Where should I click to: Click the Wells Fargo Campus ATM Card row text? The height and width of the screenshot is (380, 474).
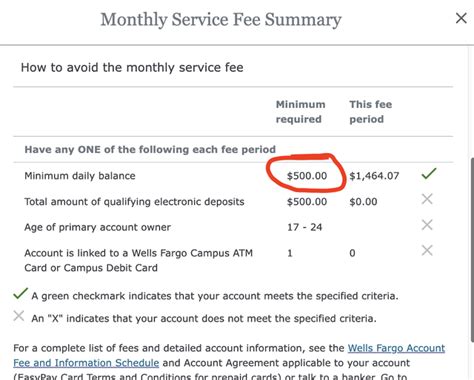tap(138, 260)
